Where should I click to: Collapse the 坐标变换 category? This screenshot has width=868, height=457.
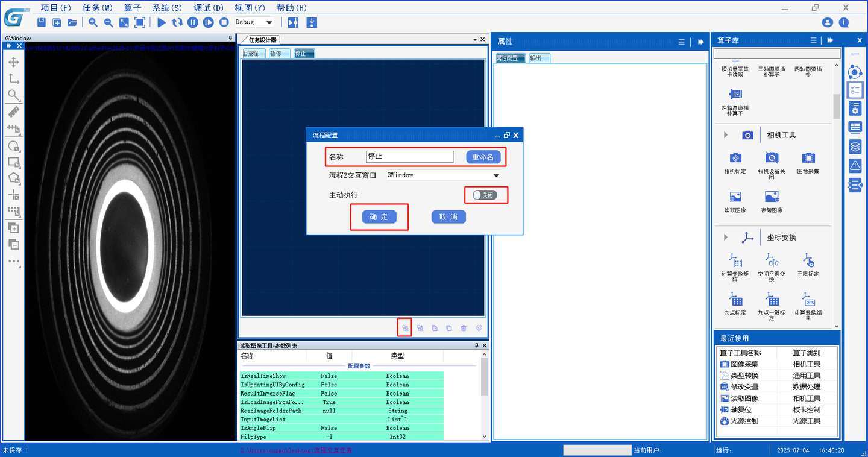(x=726, y=238)
